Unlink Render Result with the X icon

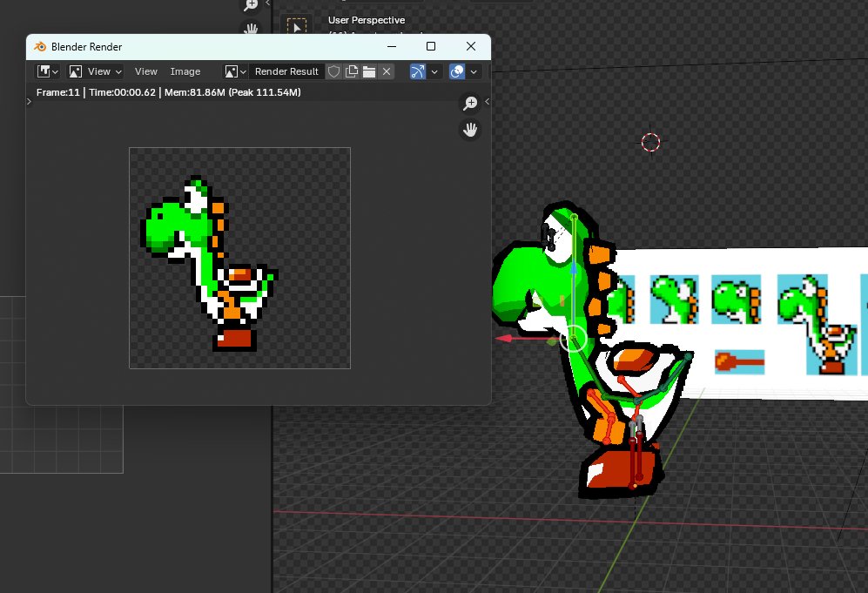point(387,71)
